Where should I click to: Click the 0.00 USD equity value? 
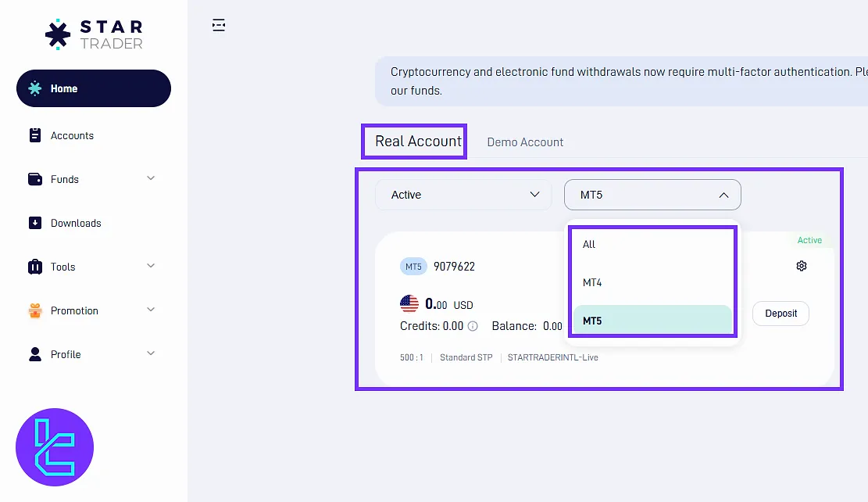point(449,304)
